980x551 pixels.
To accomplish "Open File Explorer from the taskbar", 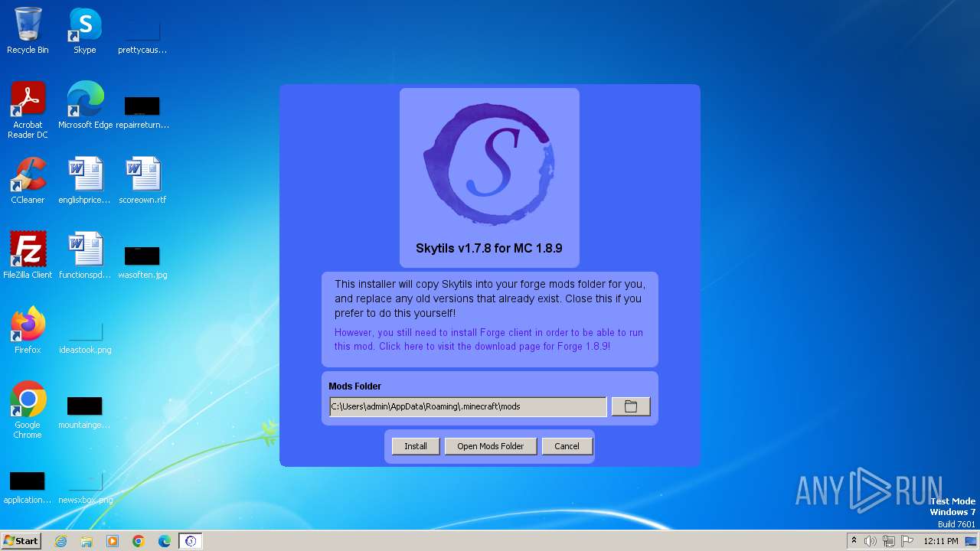I will [87, 540].
